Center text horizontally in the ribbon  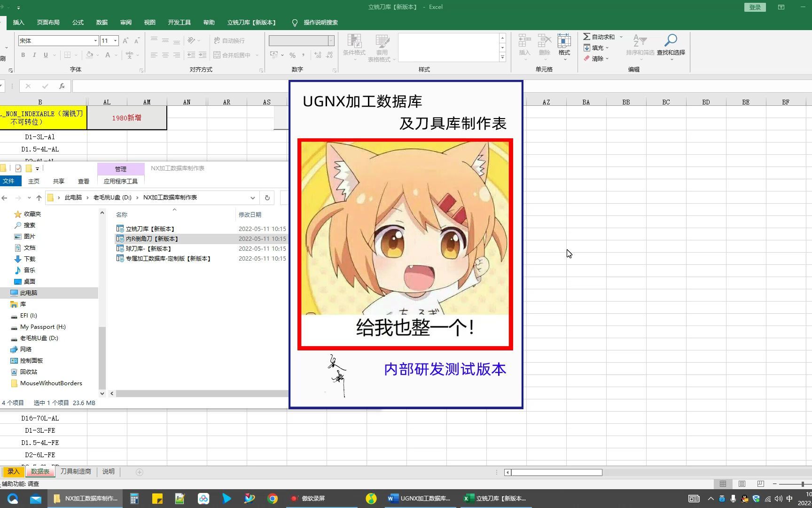pos(165,55)
